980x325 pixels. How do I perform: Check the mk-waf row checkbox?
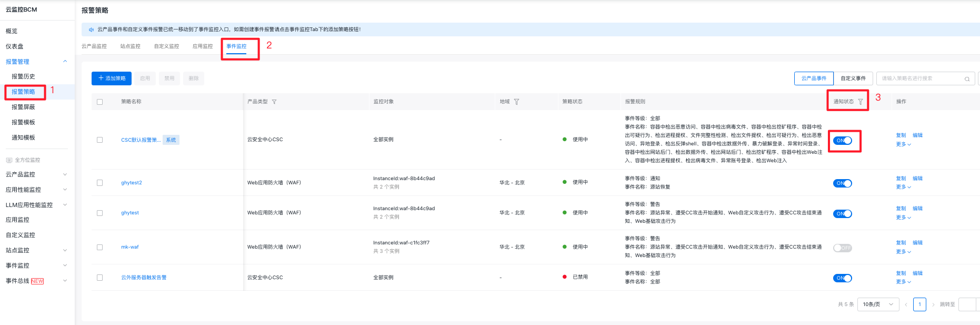[99, 247]
